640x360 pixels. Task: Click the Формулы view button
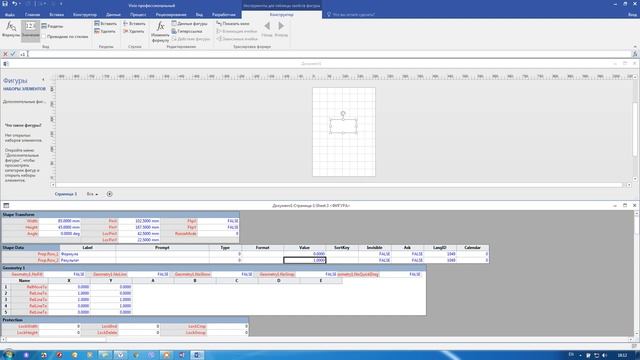10,29
